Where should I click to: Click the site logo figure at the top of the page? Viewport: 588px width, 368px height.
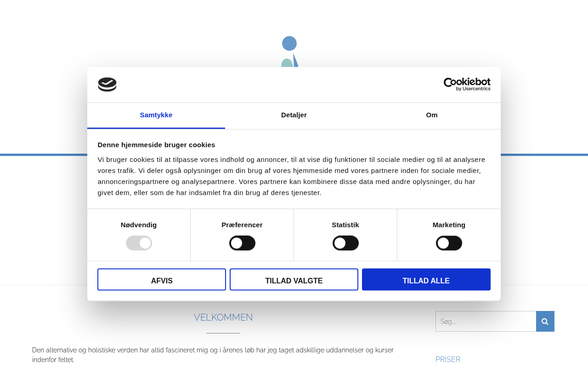click(290, 51)
